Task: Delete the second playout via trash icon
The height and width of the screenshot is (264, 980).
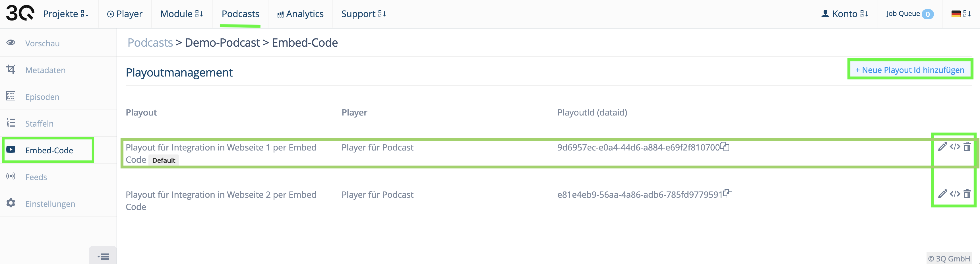Action: (967, 194)
